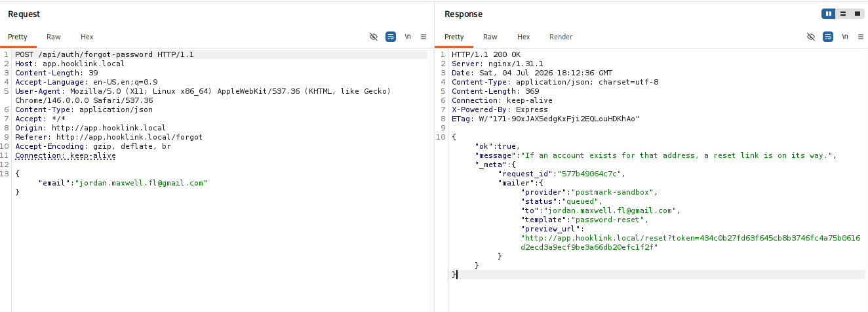Click the Host: app.hooklink.local header
Image resolution: width=868 pixels, height=312 pixels.
pos(69,64)
